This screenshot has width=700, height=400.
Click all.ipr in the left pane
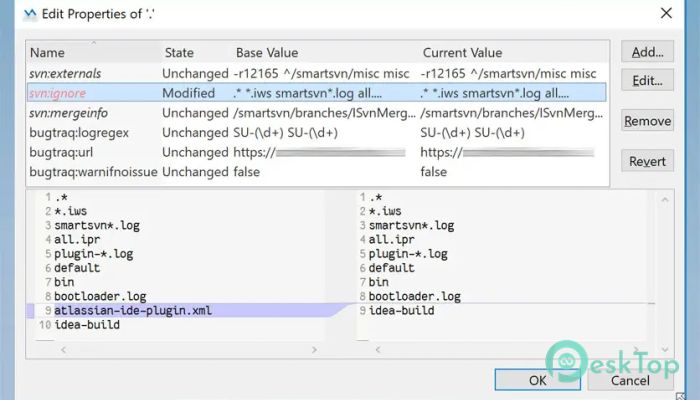[x=77, y=240]
